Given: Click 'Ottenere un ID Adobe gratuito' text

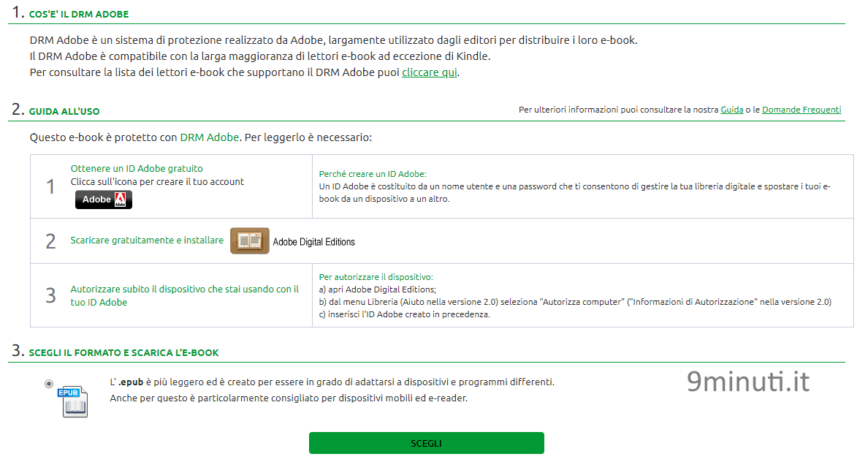Looking at the screenshot, I should (x=137, y=168).
